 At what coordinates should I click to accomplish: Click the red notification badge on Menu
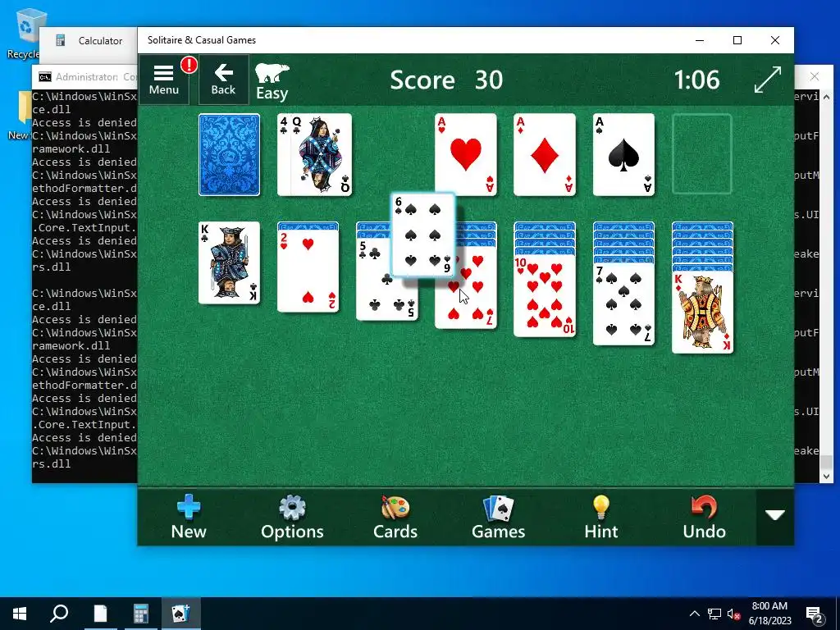click(189, 66)
